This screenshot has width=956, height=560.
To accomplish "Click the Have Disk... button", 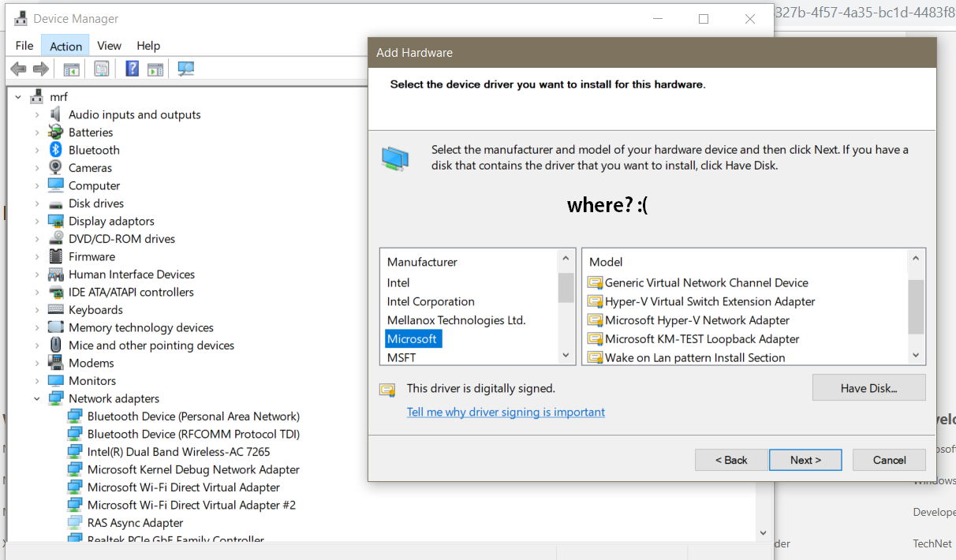I will click(869, 388).
